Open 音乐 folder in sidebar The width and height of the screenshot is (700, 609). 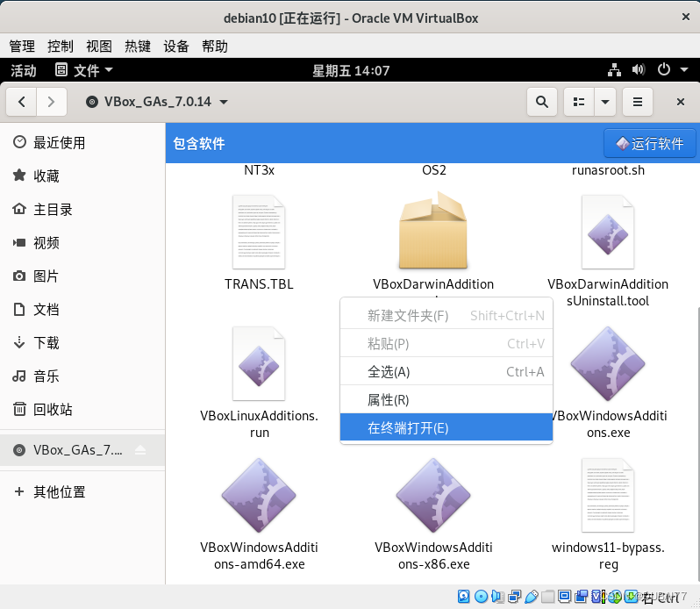pos(82,376)
